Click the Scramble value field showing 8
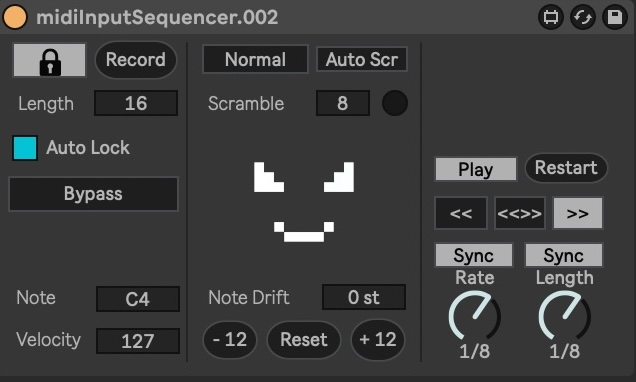The image size is (636, 382). click(x=343, y=103)
